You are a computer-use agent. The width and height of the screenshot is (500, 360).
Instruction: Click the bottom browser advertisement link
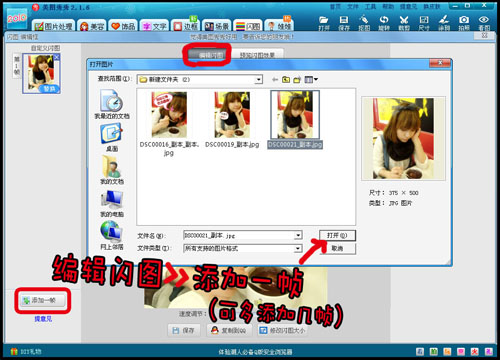(x=255, y=352)
